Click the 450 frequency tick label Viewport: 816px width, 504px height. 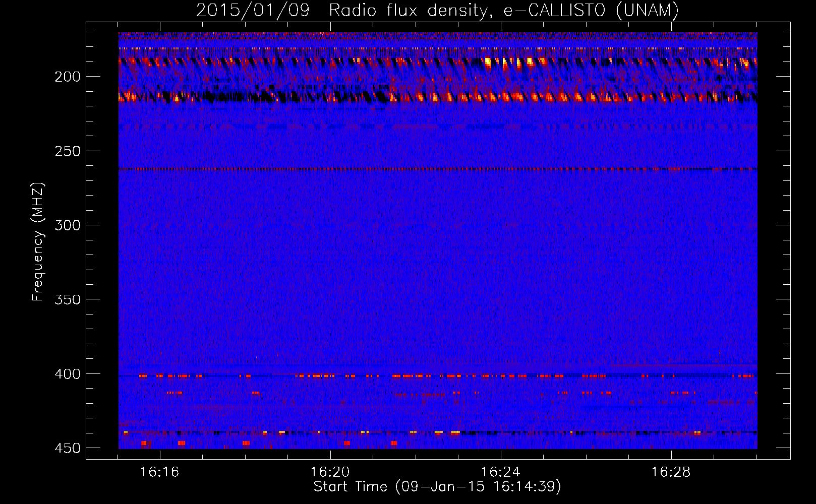pyautogui.click(x=68, y=448)
